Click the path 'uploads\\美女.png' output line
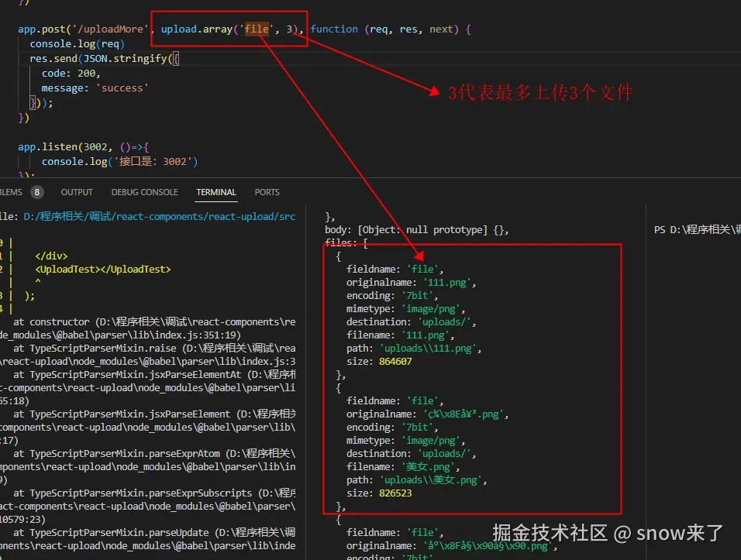This screenshot has height=560, width=741. 417,480
